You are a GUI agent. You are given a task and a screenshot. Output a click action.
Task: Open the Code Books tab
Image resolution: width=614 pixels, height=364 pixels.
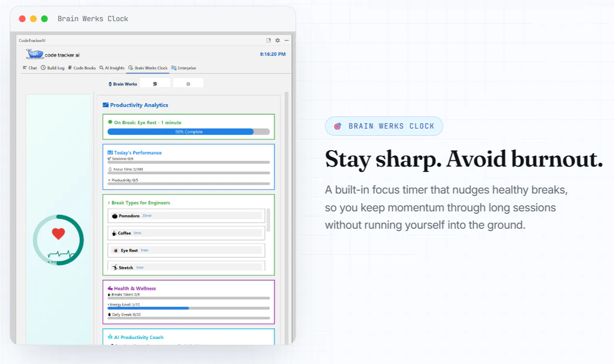[x=82, y=68]
